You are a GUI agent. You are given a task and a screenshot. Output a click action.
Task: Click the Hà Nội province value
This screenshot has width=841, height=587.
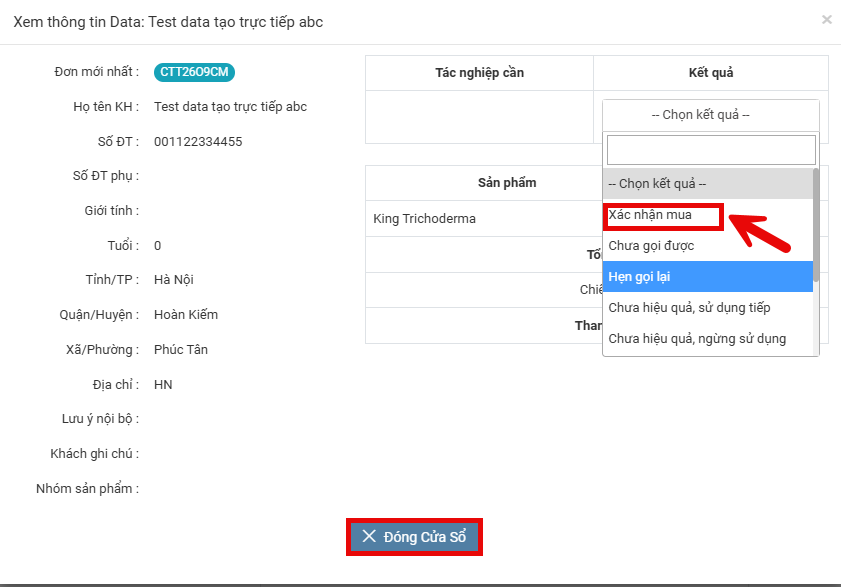point(174,280)
